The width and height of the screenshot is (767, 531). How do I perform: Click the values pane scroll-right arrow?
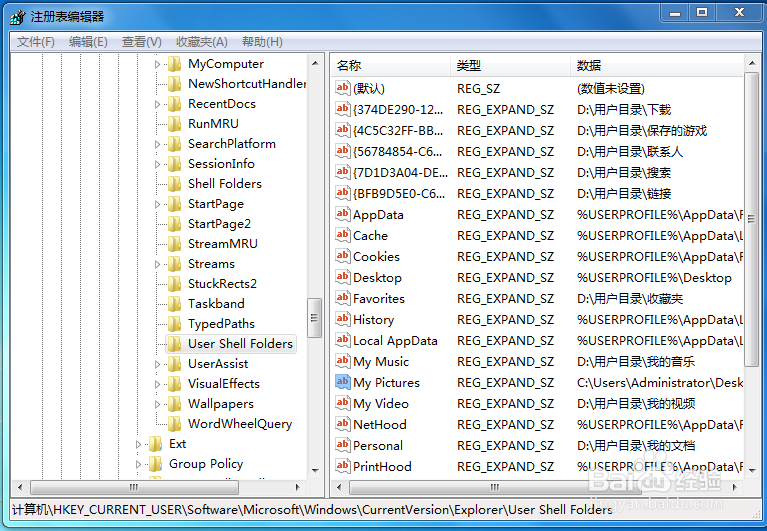pyautogui.click(x=734, y=487)
